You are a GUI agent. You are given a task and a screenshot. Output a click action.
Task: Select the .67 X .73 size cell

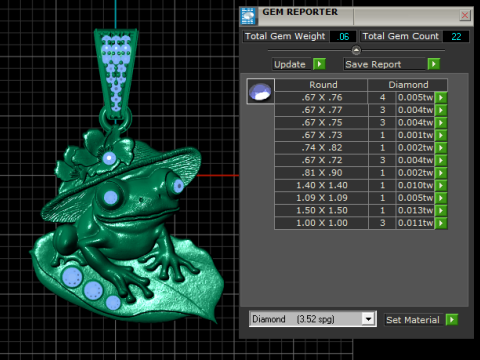(x=322, y=135)
